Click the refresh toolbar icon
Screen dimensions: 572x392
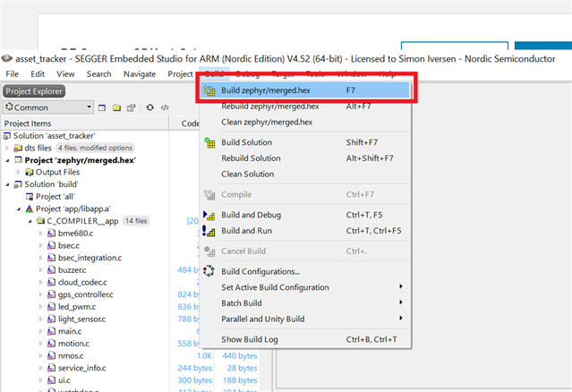point(149,107)
